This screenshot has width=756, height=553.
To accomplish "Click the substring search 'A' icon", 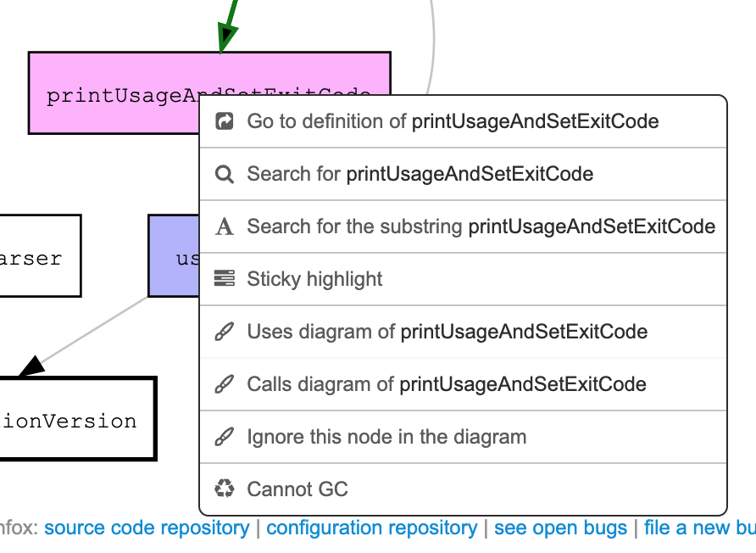I will 224,226.
